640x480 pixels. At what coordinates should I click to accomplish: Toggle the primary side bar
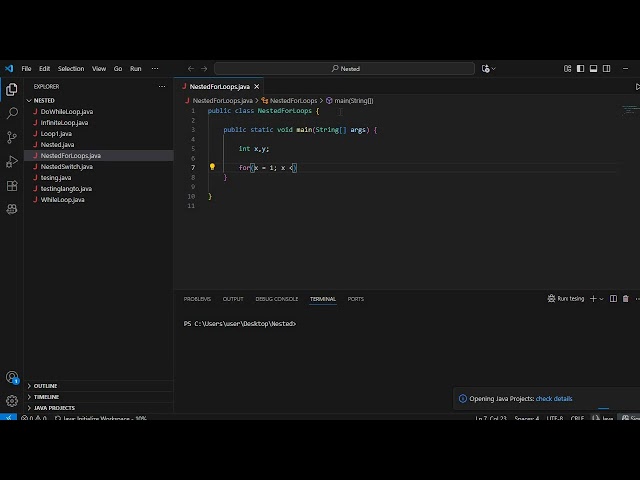click(580, 69)
